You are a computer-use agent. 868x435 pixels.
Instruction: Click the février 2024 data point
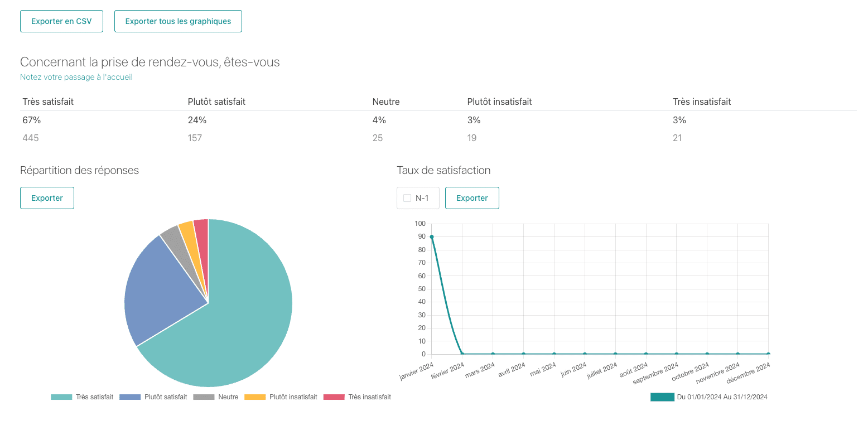(462, 354)
